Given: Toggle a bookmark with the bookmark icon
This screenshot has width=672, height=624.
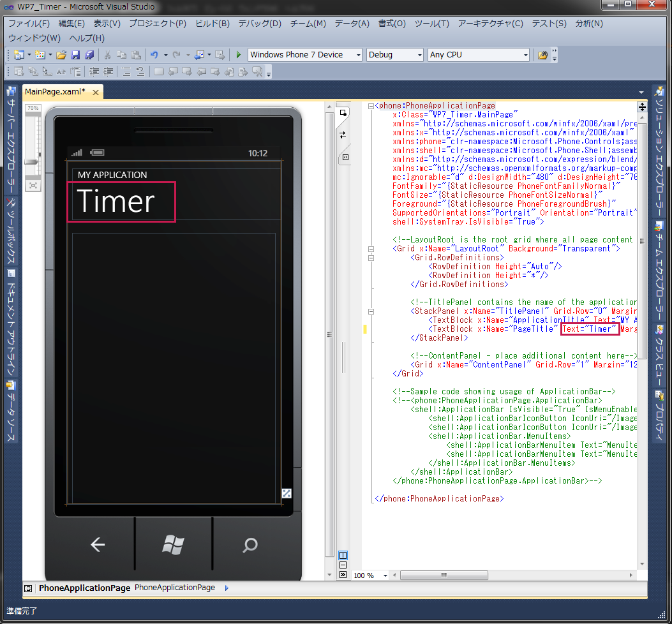Looking at the screenshot, I should (158, 71).
